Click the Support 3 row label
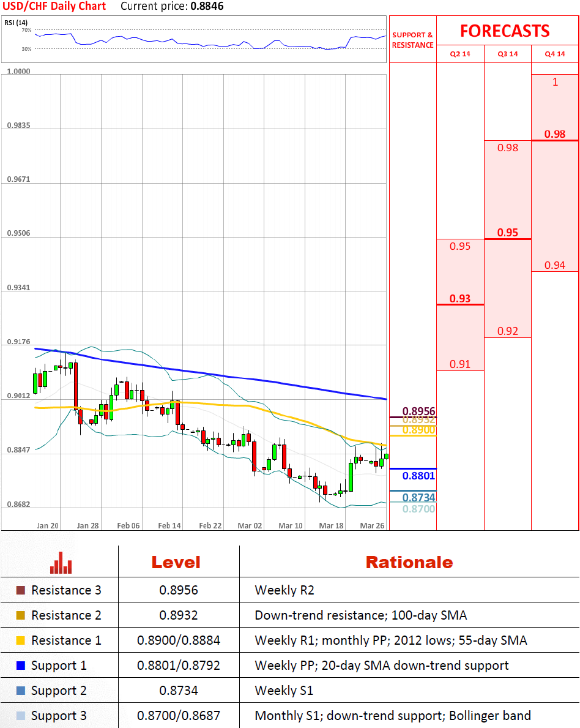The image size is (580, 728). (59, 716)
